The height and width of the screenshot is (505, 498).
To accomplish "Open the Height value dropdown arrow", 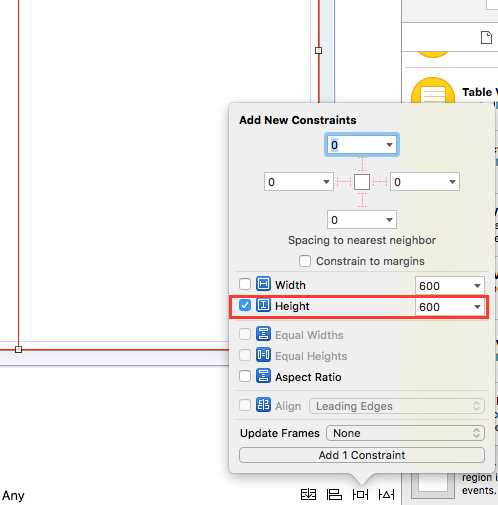I will pos(477,307).
